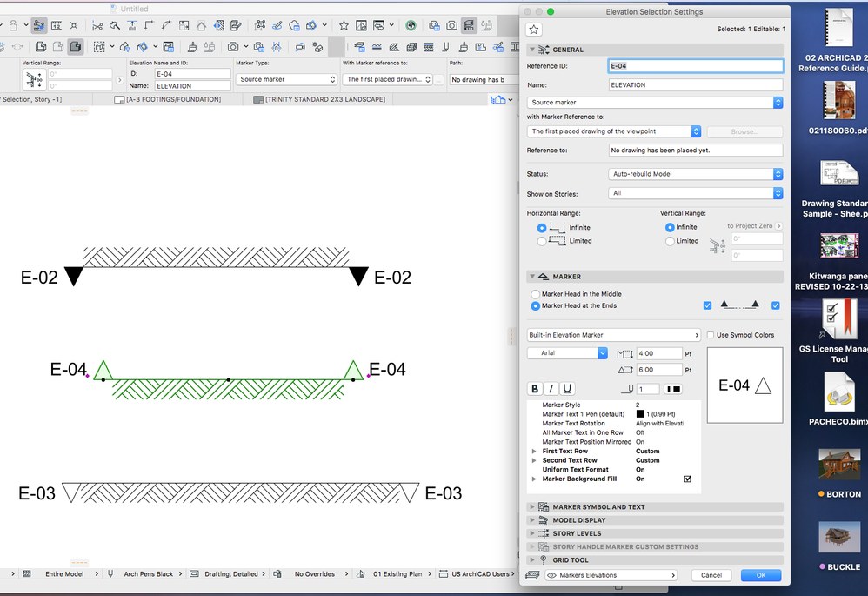The width and height of the screenshot is (868, 596).
Task: Click the green globe icon in the toolbar
Action: (411, 25)
